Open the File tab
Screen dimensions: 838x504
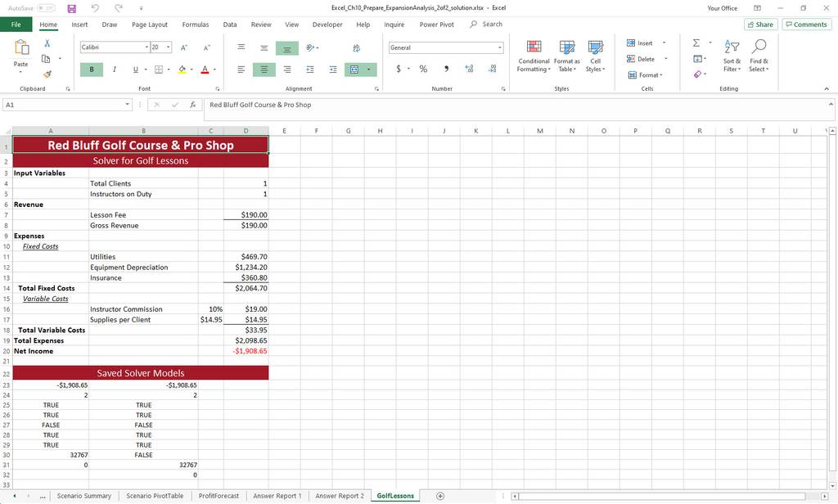tap(16, 25)
